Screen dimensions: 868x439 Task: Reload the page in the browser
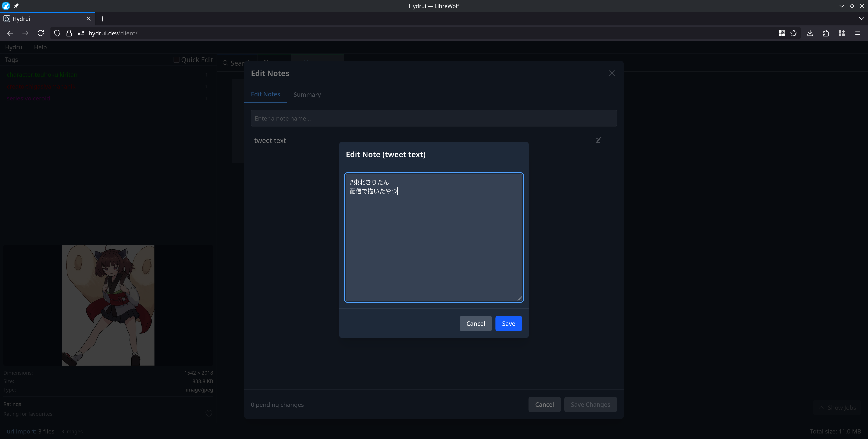(x=41, y=33)
